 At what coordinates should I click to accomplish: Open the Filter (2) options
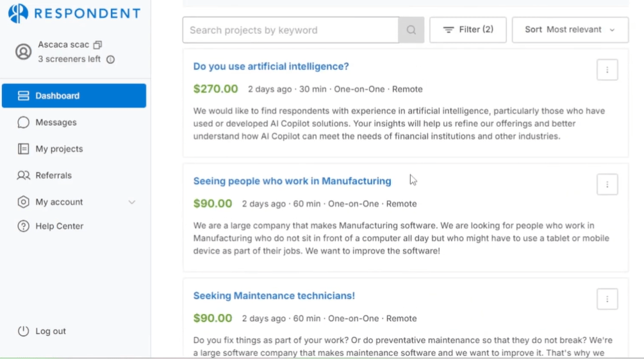pyautogui.click(x=468, y=29)
